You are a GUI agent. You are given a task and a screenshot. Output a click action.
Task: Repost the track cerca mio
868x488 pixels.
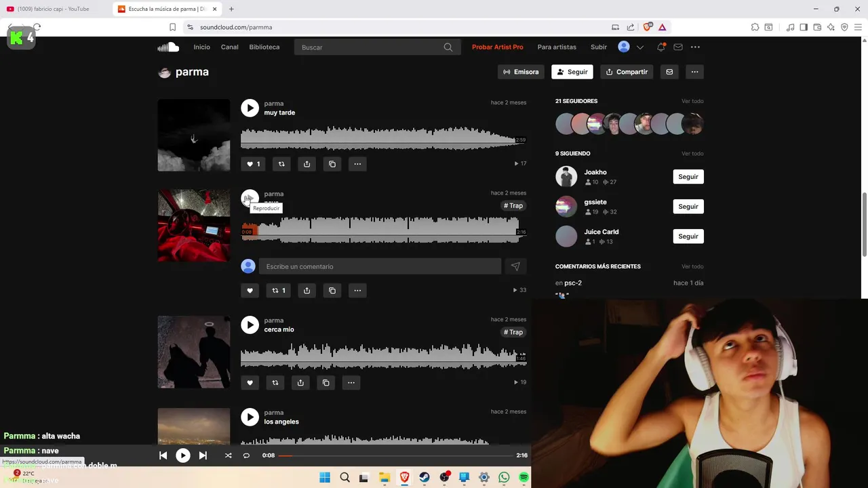pos(275,382)
